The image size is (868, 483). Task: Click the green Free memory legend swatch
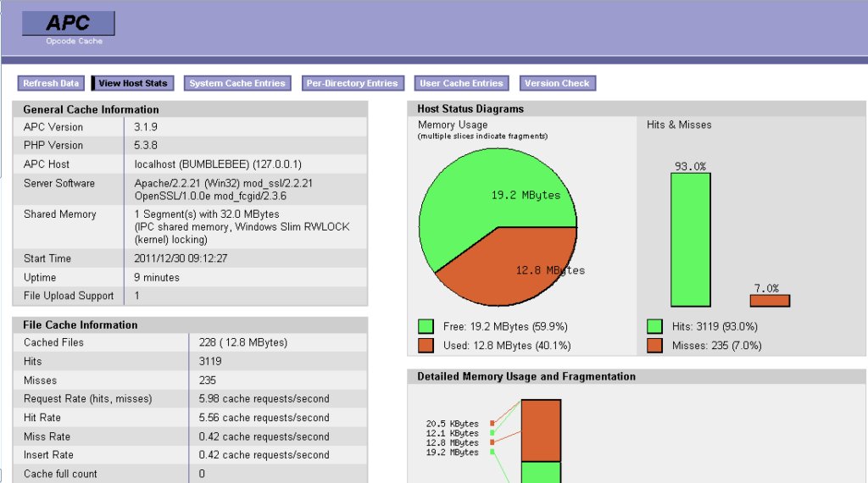[426, 326]
